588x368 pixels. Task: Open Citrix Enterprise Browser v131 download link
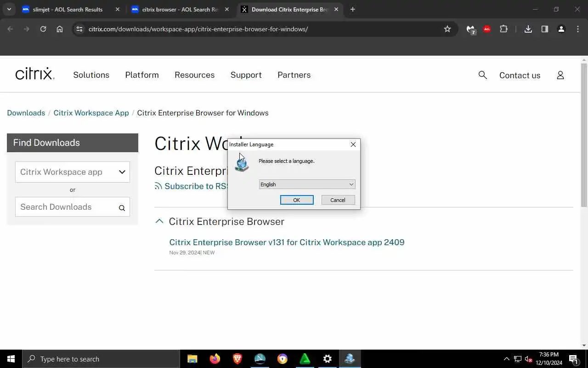(287, 242)
